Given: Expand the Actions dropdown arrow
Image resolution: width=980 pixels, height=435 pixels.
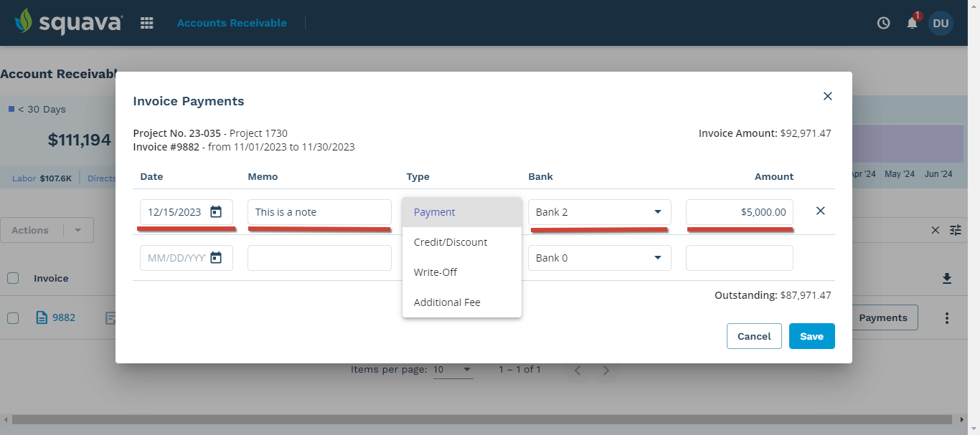Looking at the screenshot, I should pos(77,230).
